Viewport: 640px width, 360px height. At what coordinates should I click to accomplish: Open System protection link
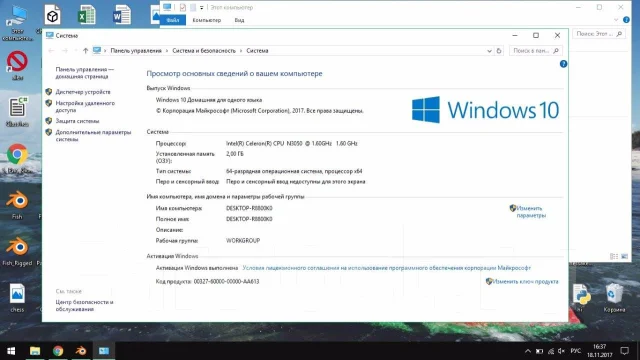(77, 121)
